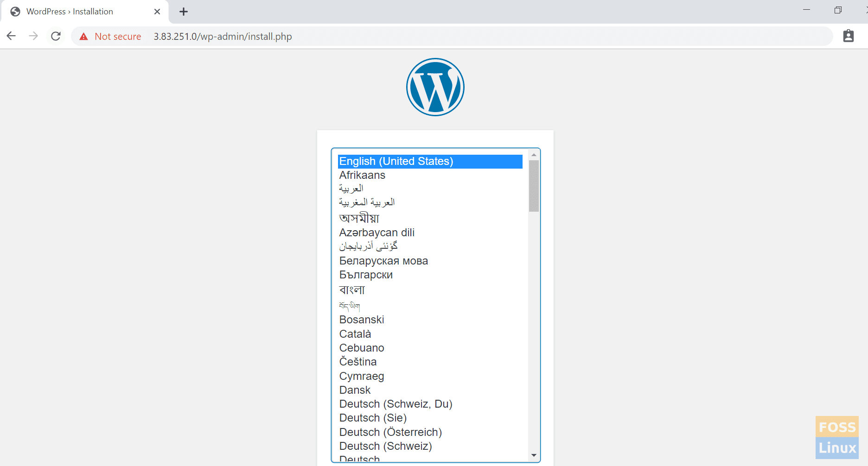
Task: Click the language list scroll down arrow
Action: click(534, 455)
